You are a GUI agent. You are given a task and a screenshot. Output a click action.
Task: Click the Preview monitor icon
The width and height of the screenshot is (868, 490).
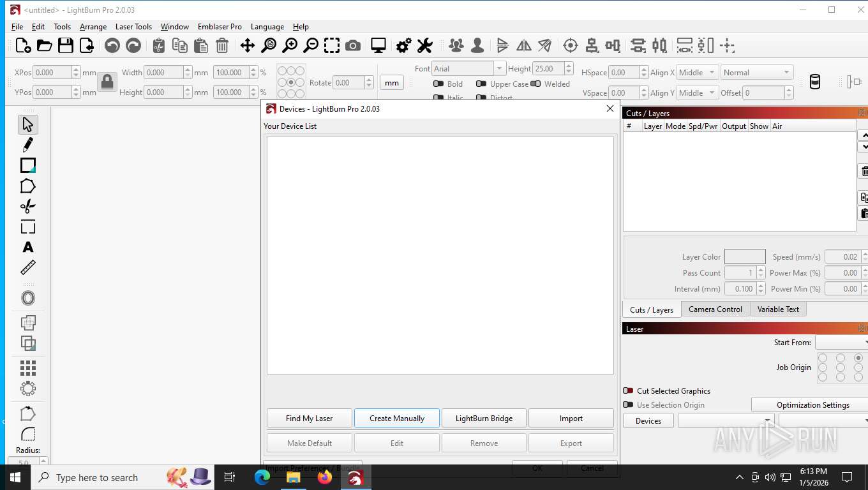point(378,45)
